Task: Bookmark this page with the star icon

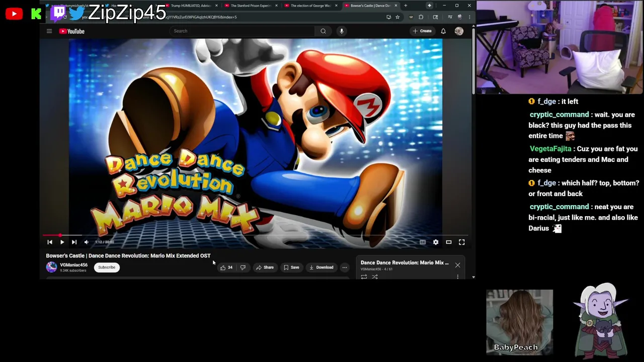Action: (x=397, y=17)
